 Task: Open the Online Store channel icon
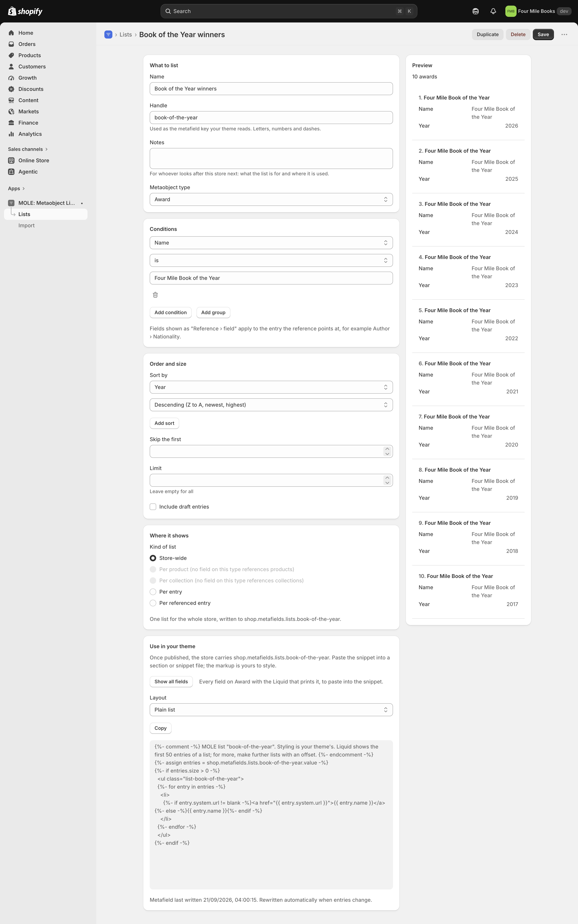[x=11, y=160]
